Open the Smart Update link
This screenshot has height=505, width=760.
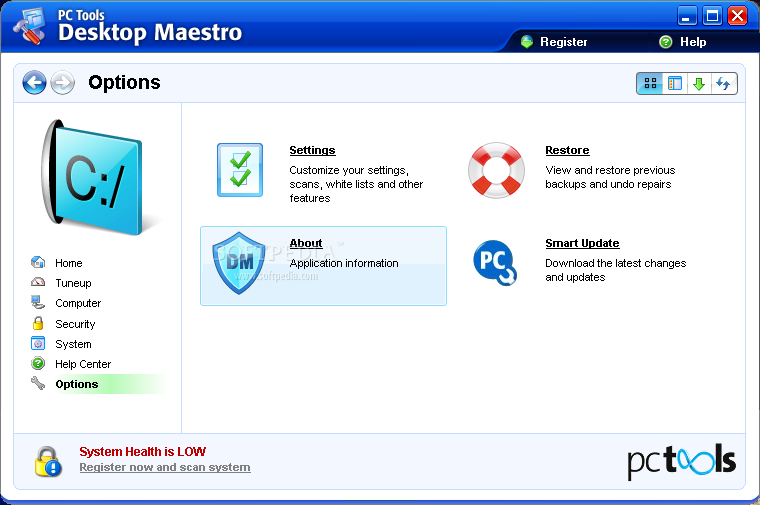tap(582, 243)
